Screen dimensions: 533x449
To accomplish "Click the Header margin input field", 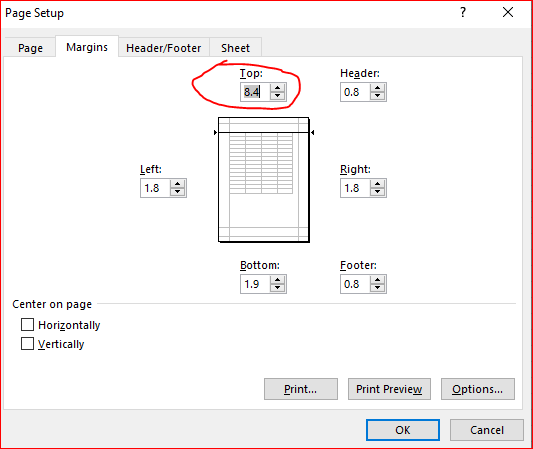I will tap(355, 92).
